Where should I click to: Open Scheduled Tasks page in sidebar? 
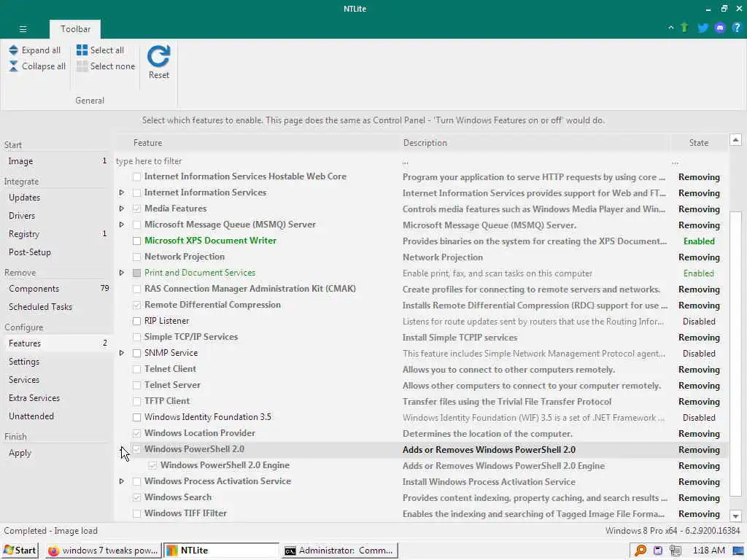[x=57, y=307]
